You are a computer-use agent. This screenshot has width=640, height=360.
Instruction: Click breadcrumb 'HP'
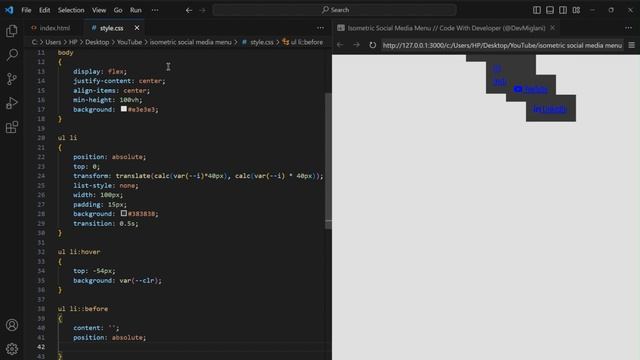pos(73,42)
